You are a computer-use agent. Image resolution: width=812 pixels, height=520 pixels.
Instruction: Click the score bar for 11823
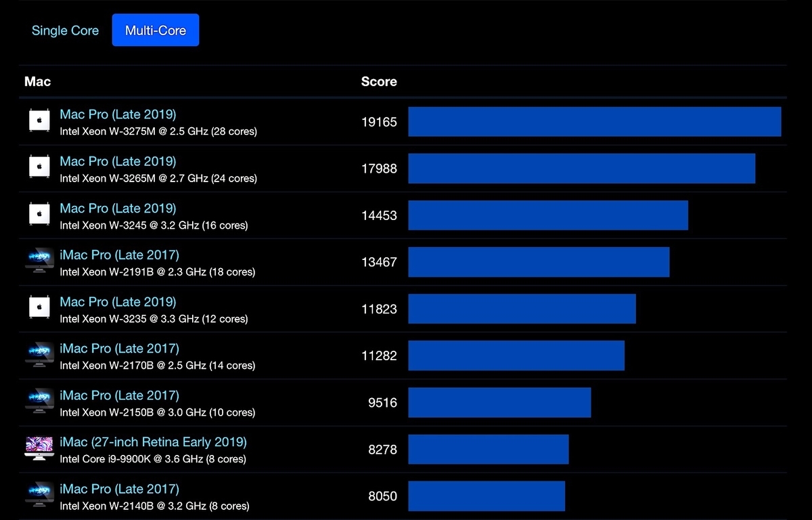coord(522,309)
